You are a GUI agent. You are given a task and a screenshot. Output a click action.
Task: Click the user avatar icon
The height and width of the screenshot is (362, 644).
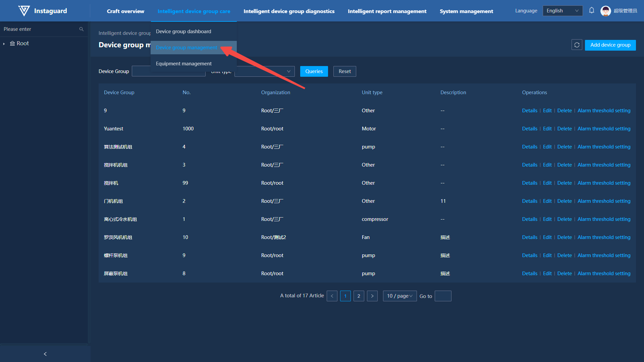605,11
